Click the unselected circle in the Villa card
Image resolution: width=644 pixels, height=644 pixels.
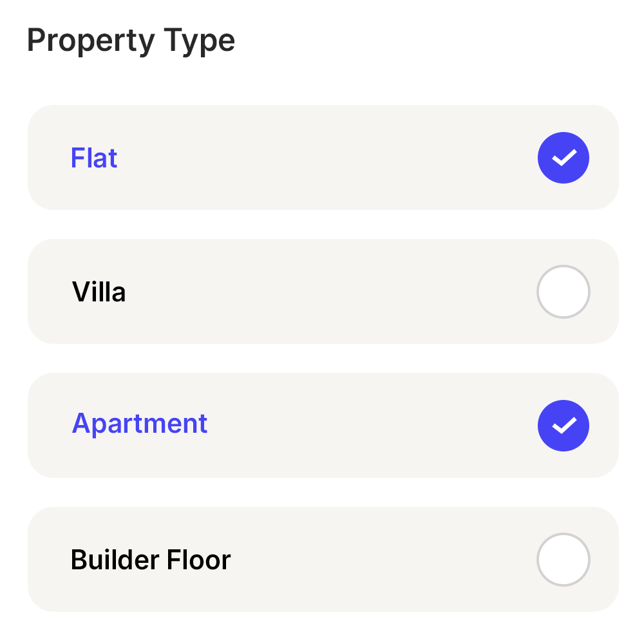pos(563,291)
